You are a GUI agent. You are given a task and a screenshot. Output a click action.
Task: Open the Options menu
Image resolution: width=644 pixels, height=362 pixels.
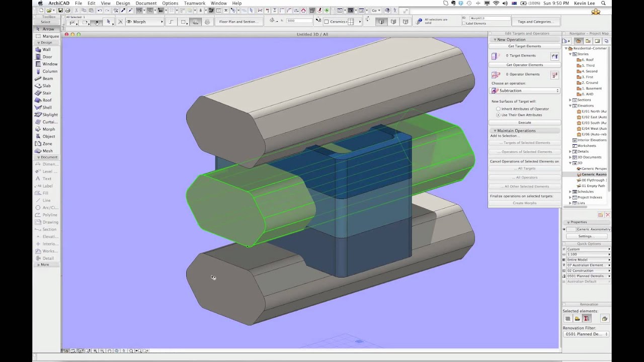tap(170, 3)
